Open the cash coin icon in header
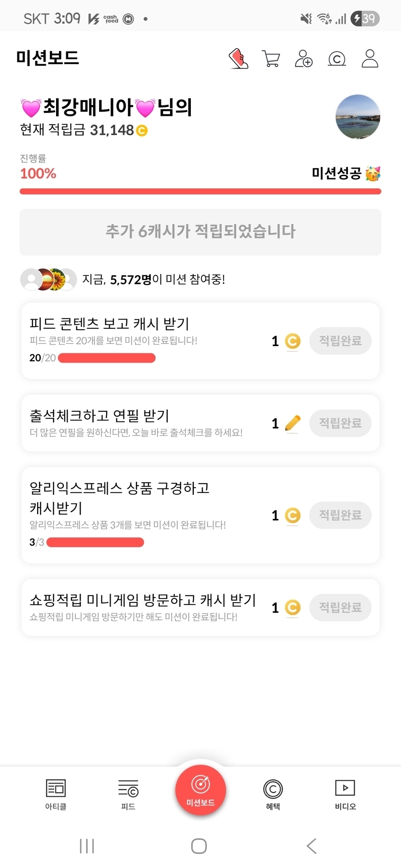401x868 pixels. pyautogui.click(x=337, y=59)
